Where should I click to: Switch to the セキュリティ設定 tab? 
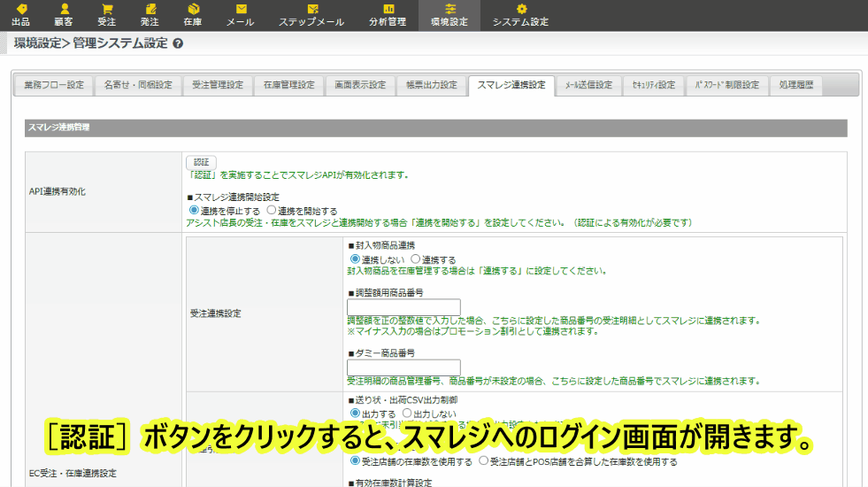click(x=654, y=85)
